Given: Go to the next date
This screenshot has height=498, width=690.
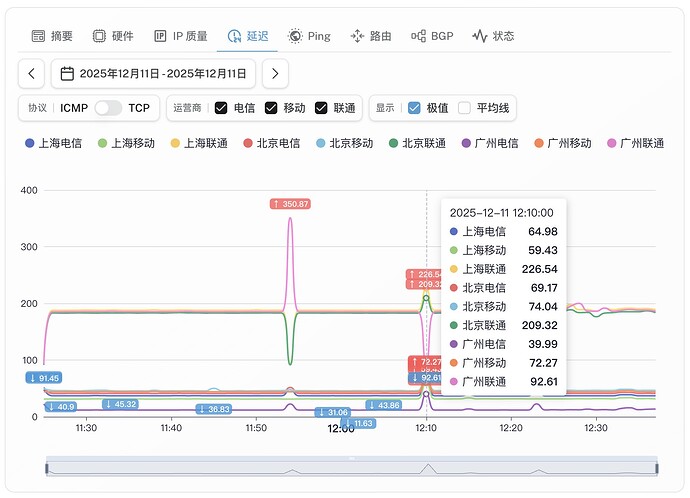Looking at the screenshot, I should (275, 73).
